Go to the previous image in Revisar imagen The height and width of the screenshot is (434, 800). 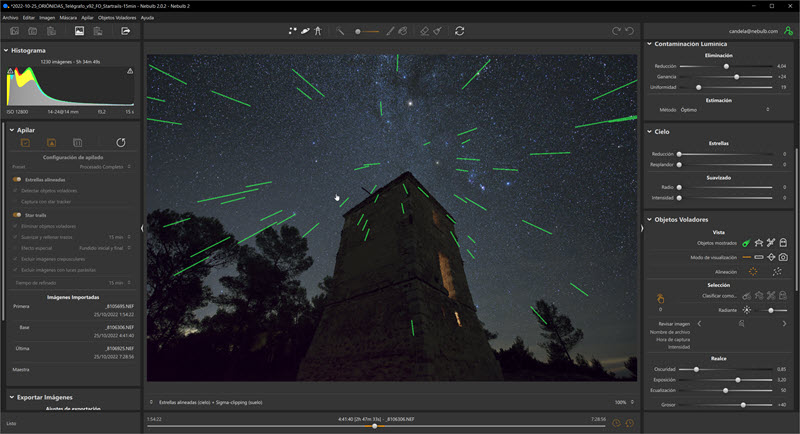coord(699,323)
